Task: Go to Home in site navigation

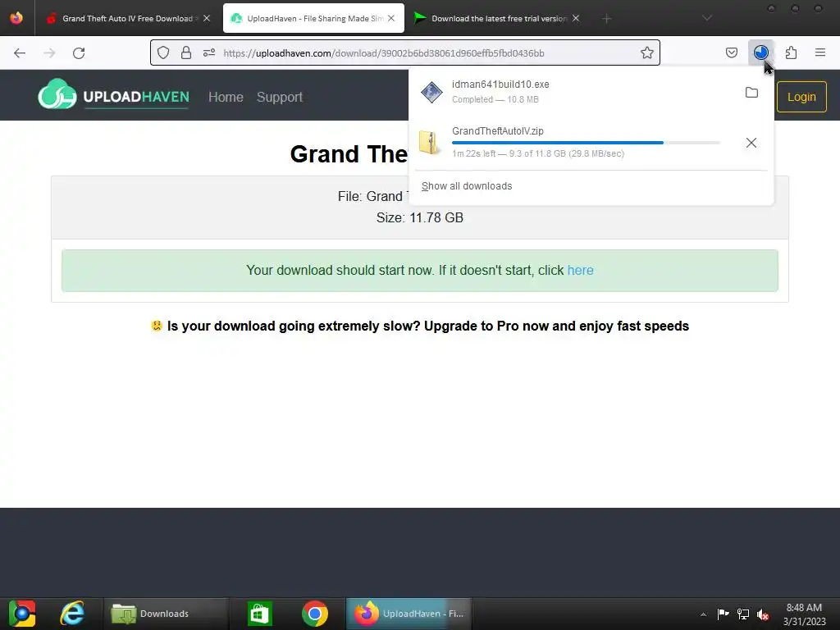Action: [226, 97]
